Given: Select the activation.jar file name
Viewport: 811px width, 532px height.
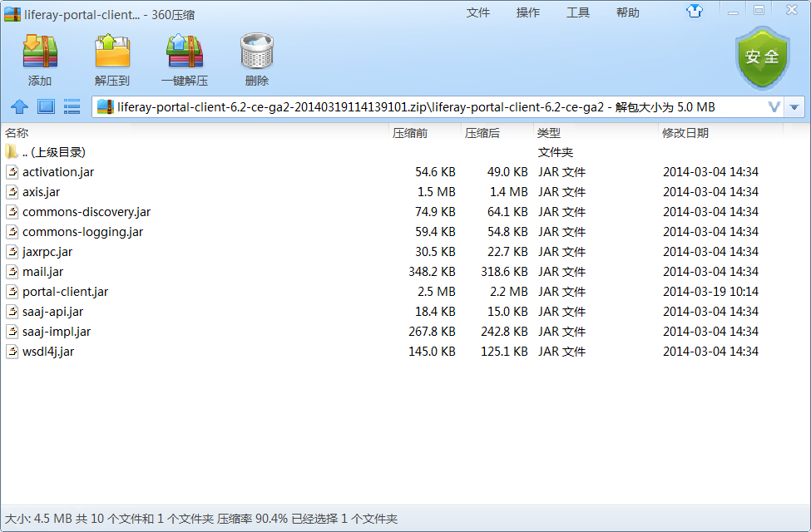Looking at the screenshot, I should coord(58,171).
